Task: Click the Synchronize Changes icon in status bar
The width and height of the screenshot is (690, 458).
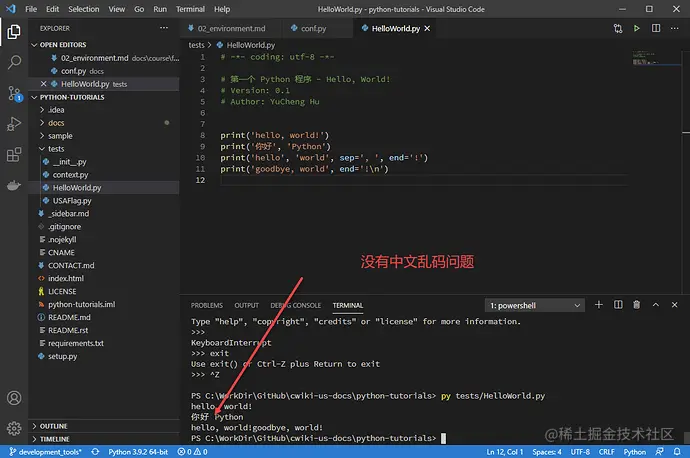Action: tap(95, 452)
